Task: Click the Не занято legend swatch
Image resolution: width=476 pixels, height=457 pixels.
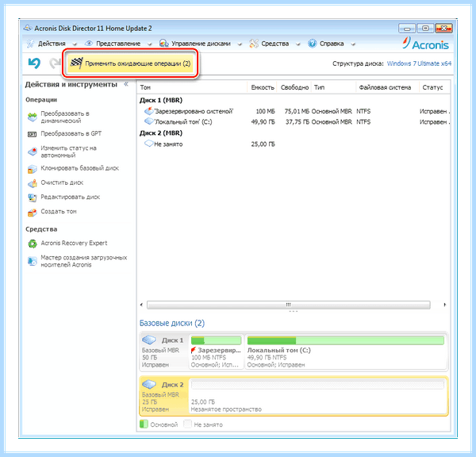Action: [x=187, y=424]
